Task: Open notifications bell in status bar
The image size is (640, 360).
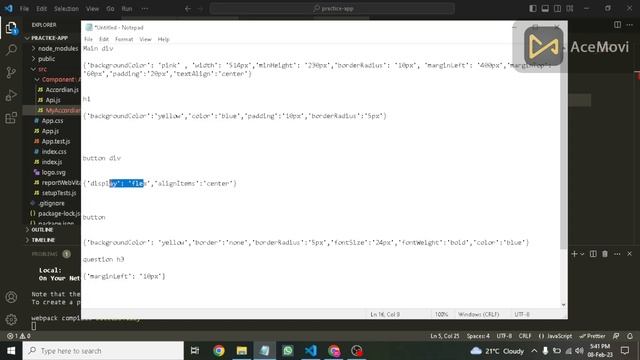Action: 630,336
